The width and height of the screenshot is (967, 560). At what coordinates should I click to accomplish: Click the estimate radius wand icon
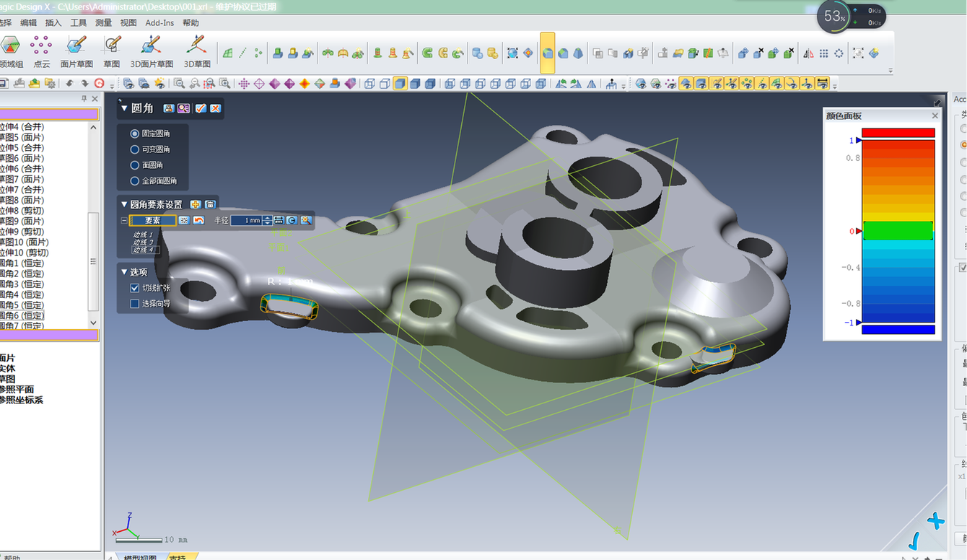306,220
